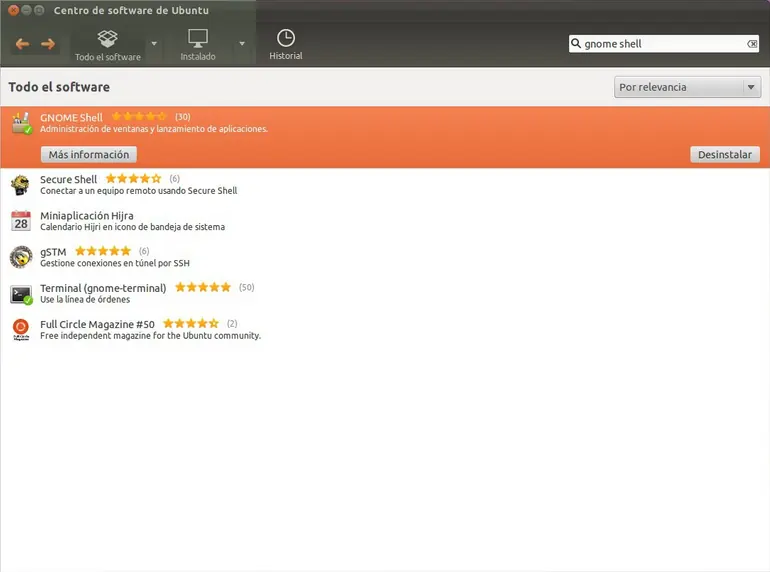This screenshot has width=770, height=572.
Task: Maximize the Centro de software window
Action: tap(39, 10)
